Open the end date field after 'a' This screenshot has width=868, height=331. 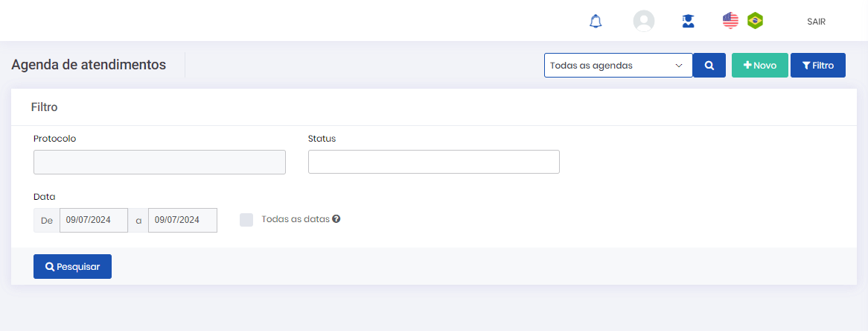182,220
